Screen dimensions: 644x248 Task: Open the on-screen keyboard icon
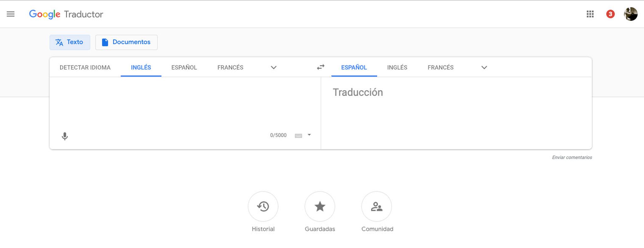[298, 135]
